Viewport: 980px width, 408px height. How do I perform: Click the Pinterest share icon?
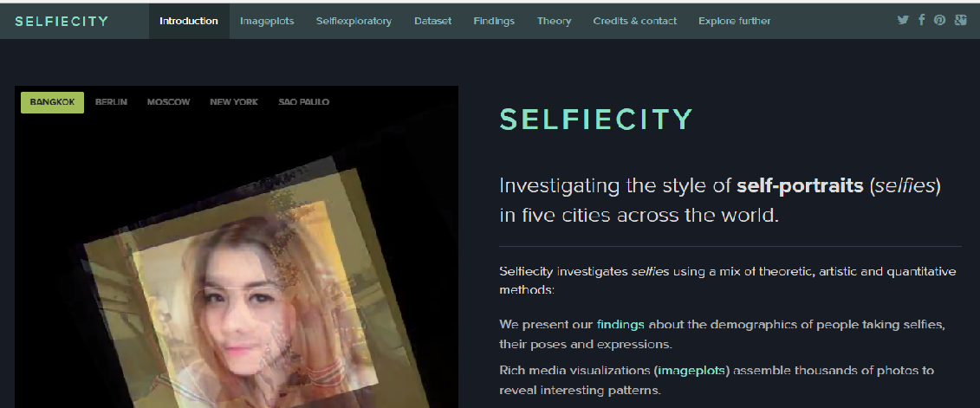click(x=940, y=20)
